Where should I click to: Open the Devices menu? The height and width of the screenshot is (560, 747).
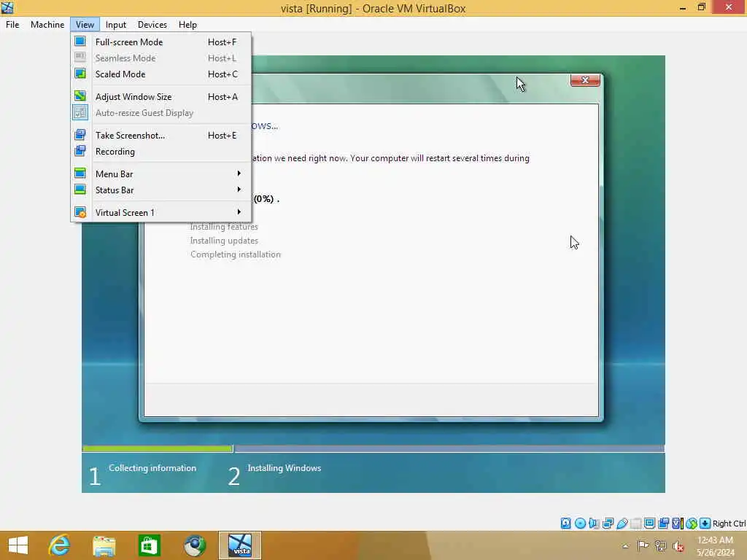(152, 25)
